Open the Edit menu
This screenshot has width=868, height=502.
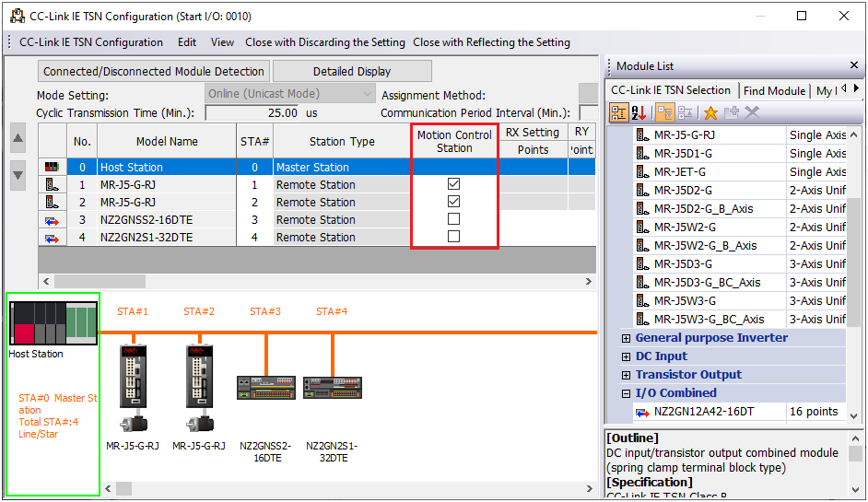(x=187, y=42)
